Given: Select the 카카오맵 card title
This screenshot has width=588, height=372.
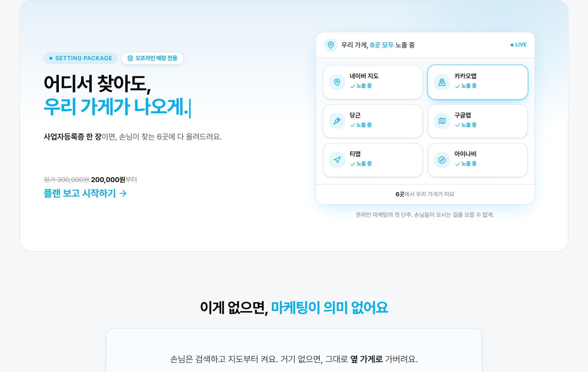Looking at the screenshot, I should click(x=465, y=76).
